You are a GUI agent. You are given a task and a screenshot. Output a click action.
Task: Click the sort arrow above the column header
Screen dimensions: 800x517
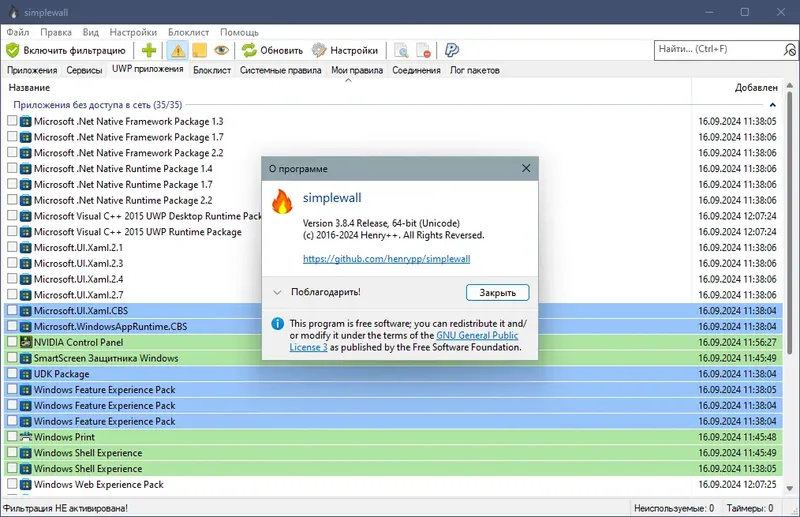coord(348,81)
